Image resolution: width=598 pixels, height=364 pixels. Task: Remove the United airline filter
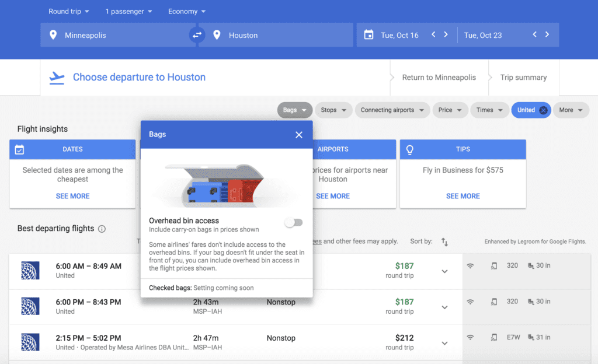(x=543, y=110)
